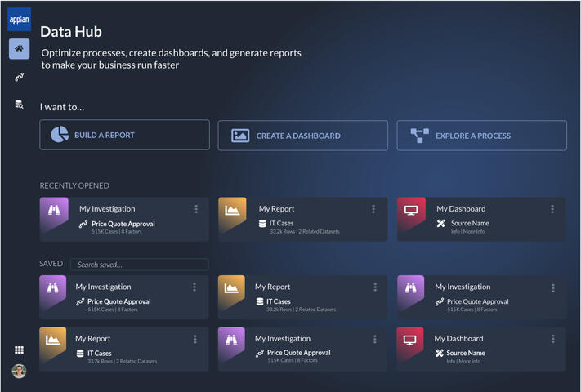Viewport: 581px width, 392px height.
Task: Open the process flow icon in the sidebar
Action: 19,77
